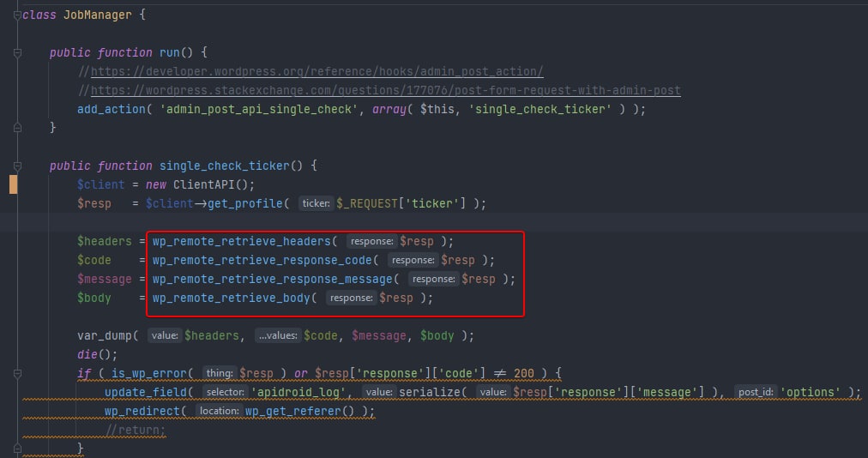Image resolution: width=868 pixels, height=458 pixels.
Task: Click response: hint on wp_remote_retrieve_body line
Action: tap(351, 298)
